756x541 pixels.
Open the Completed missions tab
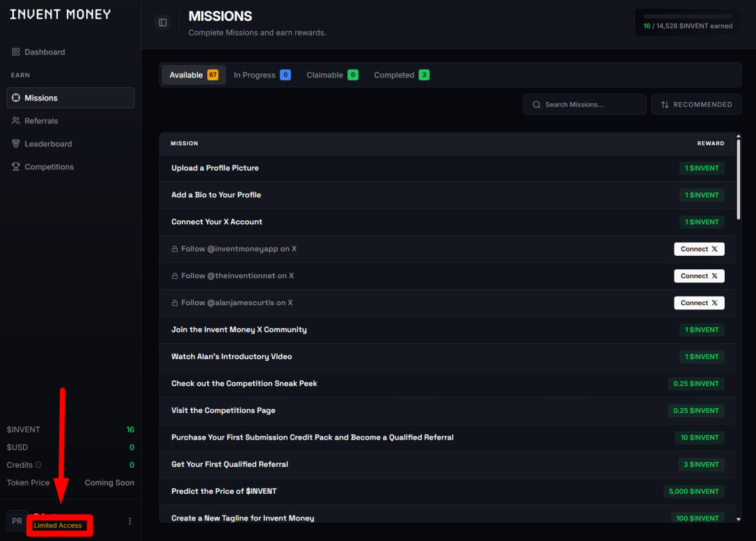(x=401, y=75)
